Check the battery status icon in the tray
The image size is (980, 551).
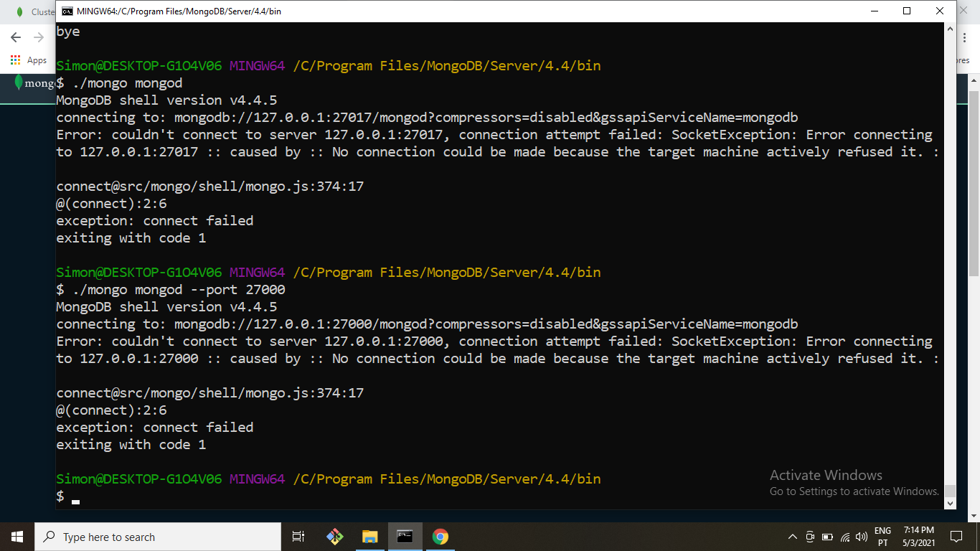(827, 537)
